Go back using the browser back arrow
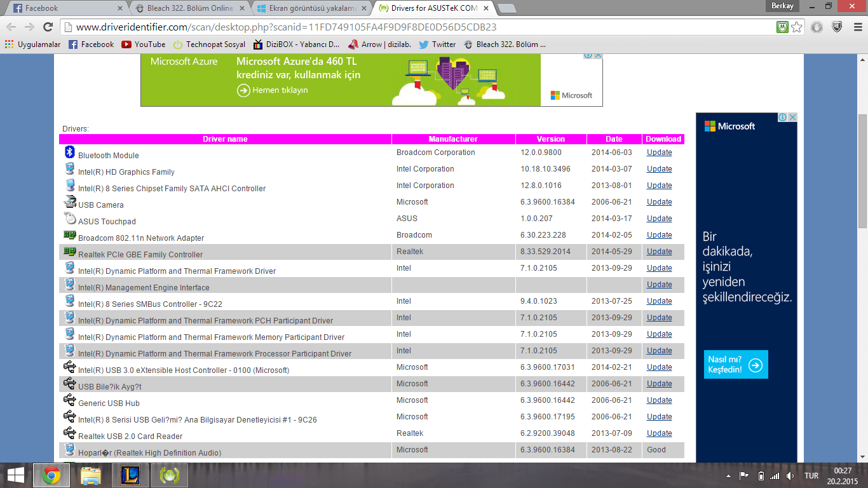Screen dimensions: 868x488 point(11,27)
